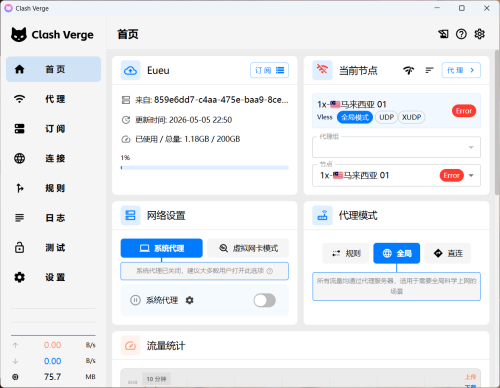Click the XUDP chip
The image size is (500, 388).
(x=411, y=117)
